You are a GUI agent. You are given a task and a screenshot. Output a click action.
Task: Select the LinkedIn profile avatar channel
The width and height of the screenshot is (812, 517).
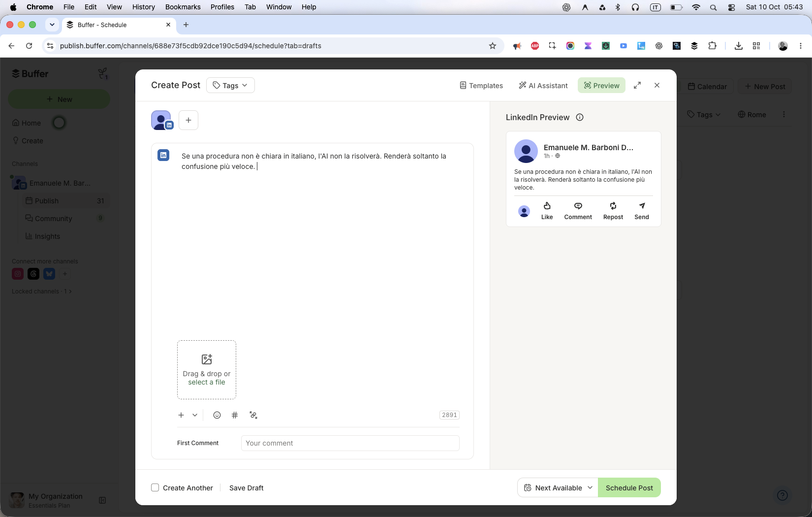[x=161, y=120]
